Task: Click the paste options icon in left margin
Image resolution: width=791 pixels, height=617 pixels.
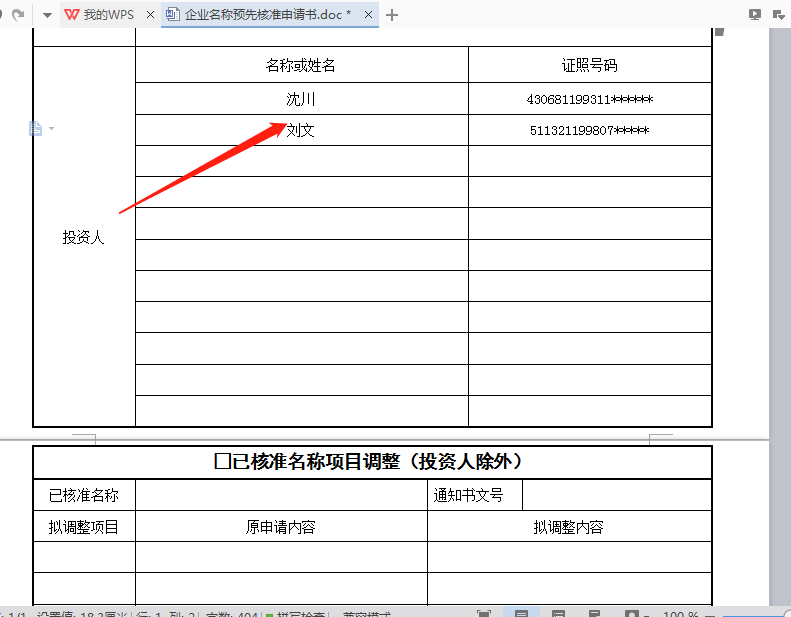Action: [x=36, y=128]
